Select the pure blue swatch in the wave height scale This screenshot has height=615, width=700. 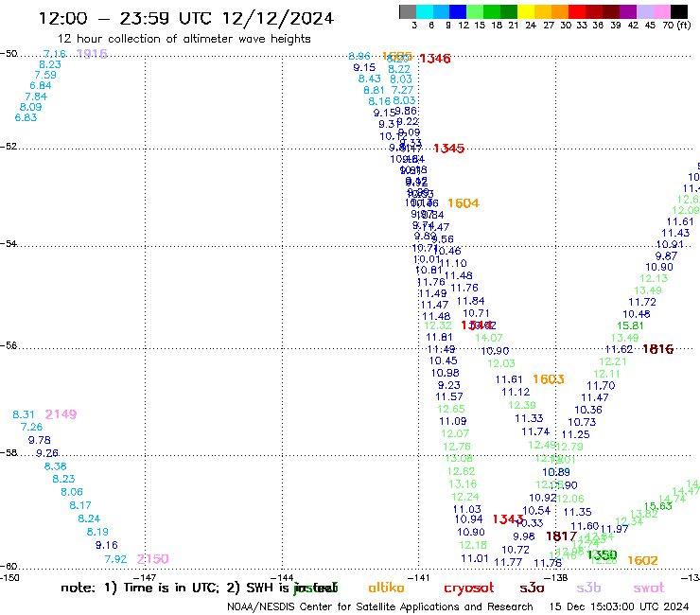click(x=458, y=11)
